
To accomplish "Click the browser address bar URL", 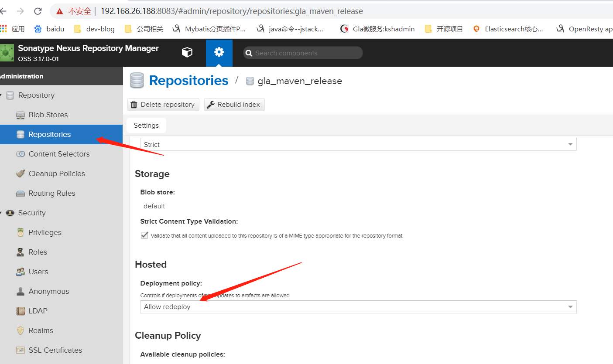I will tap(232, 11).
